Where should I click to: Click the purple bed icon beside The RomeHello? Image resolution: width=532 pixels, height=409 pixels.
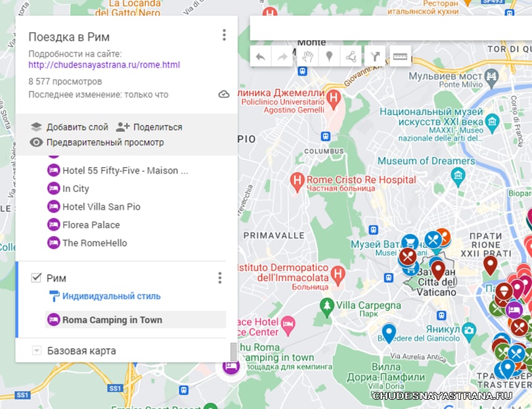click(x=53, y=243)
